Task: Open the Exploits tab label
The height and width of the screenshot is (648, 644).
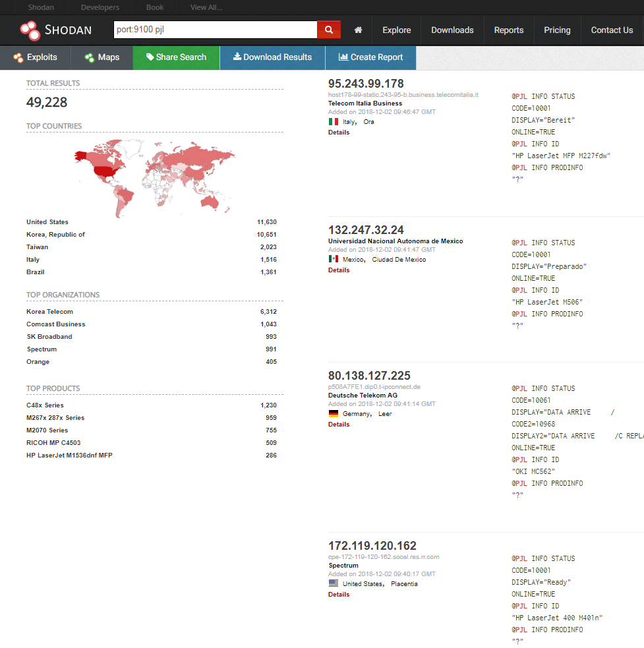Action: pos(42,57)
